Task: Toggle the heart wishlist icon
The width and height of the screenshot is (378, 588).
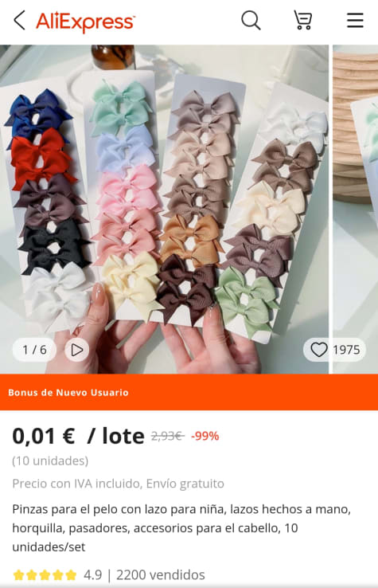Action: coord(319,350)
